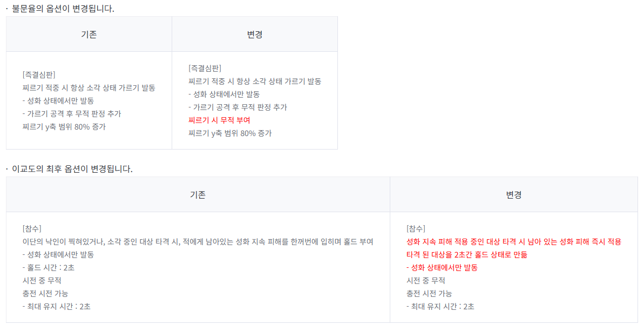Select "[즉결심판]" in the 변경 column

pos(205,68)
